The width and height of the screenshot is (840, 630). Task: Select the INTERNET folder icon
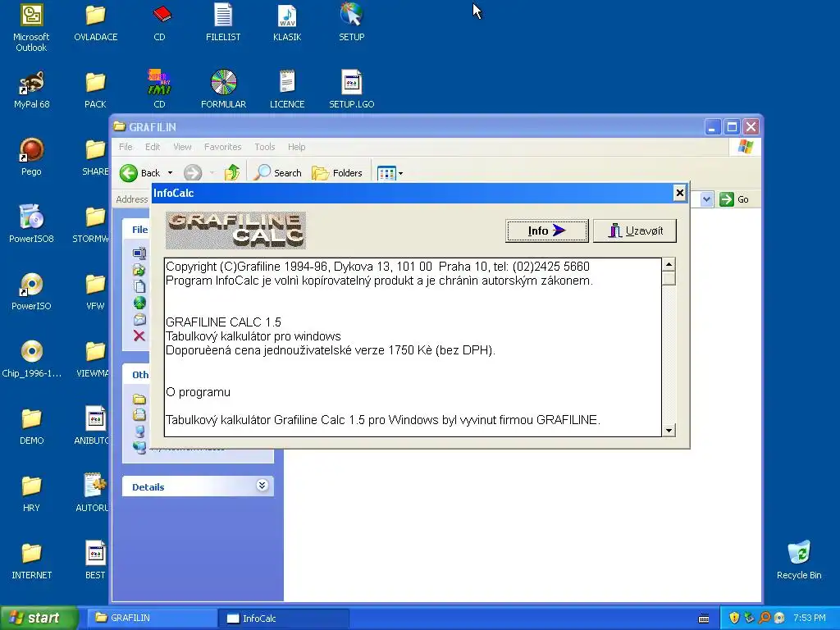pyautogui.click(x=31, y=561)
